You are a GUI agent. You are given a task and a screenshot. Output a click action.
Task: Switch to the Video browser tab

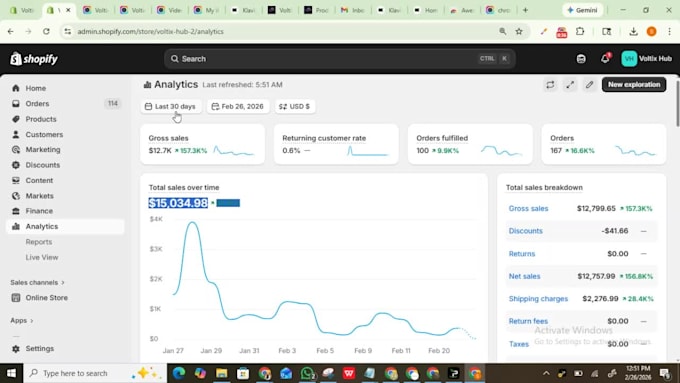pyautogui.click(x=169, y=10)
